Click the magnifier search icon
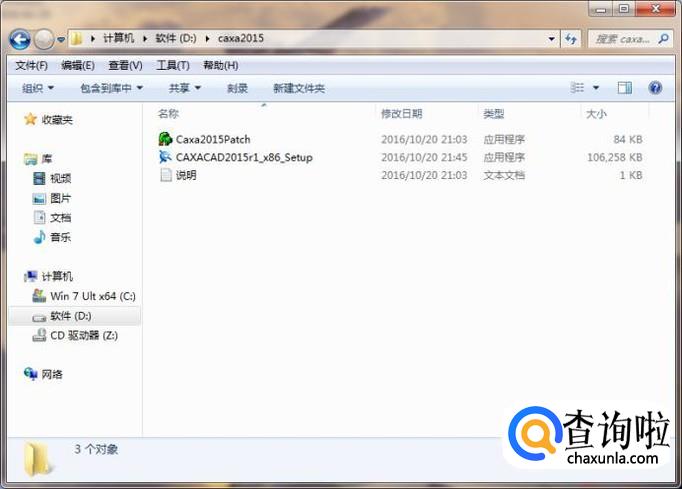682x489 pixels. [663, 39]
